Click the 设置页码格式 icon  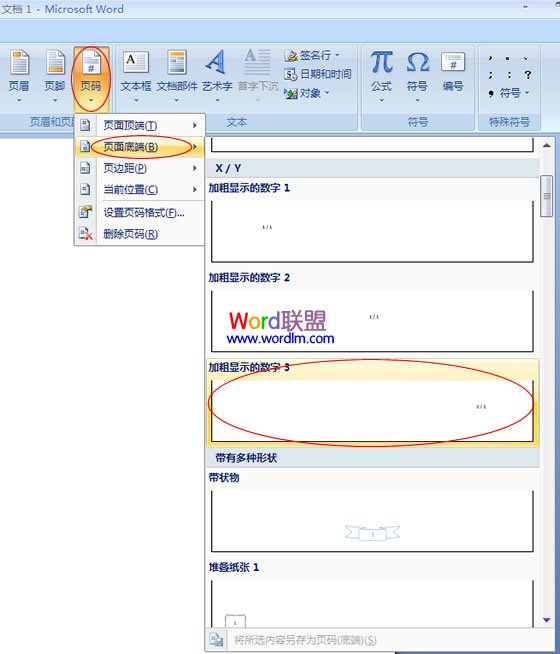[x=85, y=212]
